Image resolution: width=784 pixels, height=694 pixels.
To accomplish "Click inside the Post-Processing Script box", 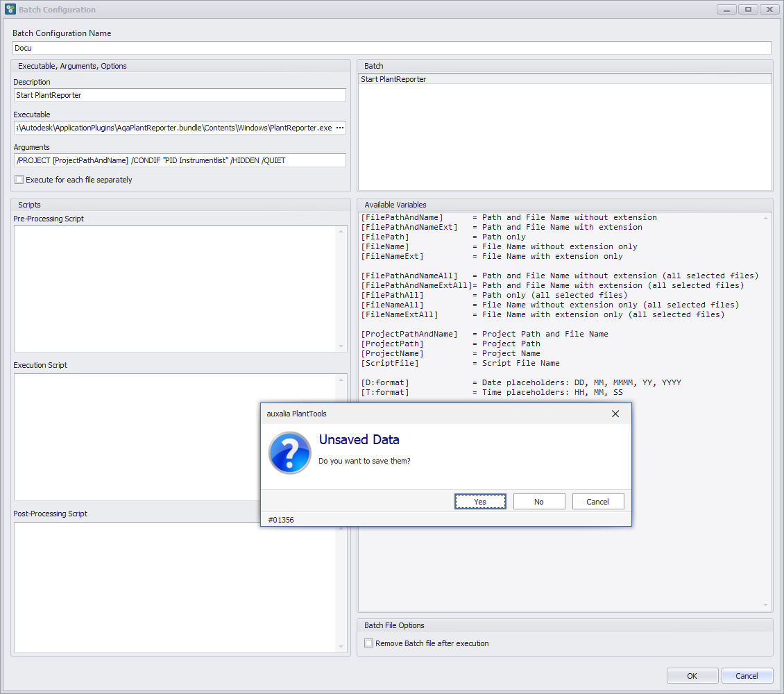I will [x=175, y=586].
